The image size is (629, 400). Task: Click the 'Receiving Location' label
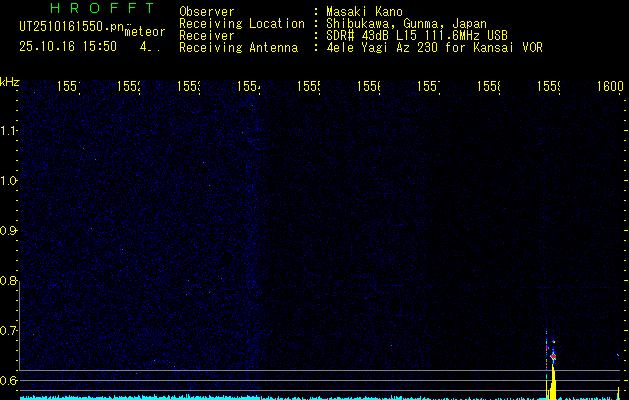click(x=242, y=24)
